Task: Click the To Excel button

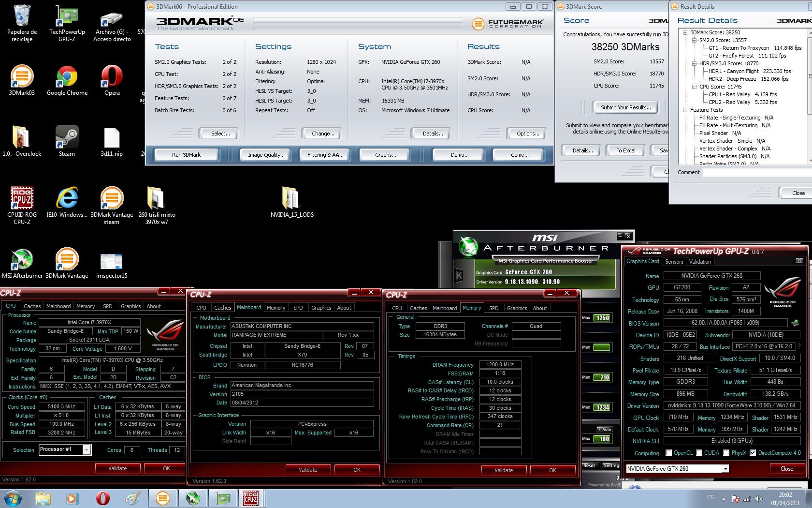Action: click(x=625, y=150)
